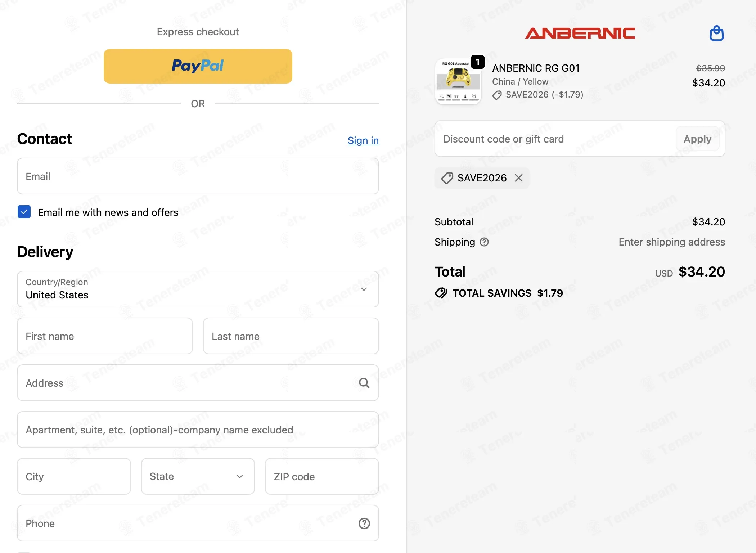
Task: Click the First name field
Action: point(105,336)
